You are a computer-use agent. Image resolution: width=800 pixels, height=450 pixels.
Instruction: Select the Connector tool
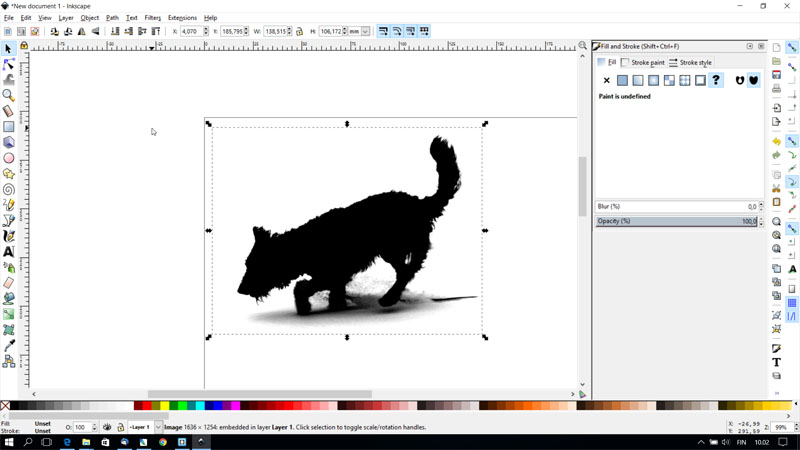pos(8,361)
